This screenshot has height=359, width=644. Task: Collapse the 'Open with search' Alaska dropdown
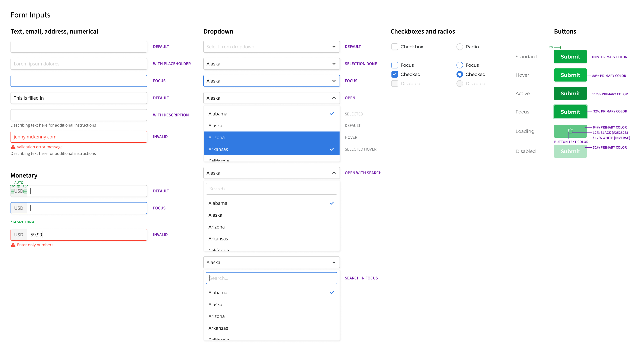[x=272, y=173]
